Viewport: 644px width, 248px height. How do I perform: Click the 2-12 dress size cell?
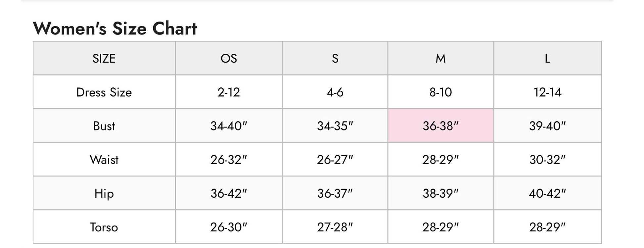tap(229, 92)
